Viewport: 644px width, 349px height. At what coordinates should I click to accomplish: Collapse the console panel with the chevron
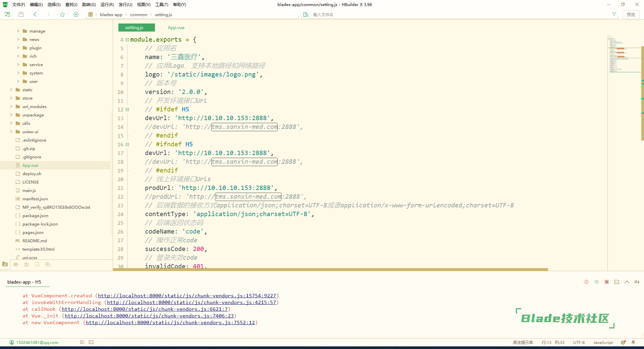[x=627, y=282]
